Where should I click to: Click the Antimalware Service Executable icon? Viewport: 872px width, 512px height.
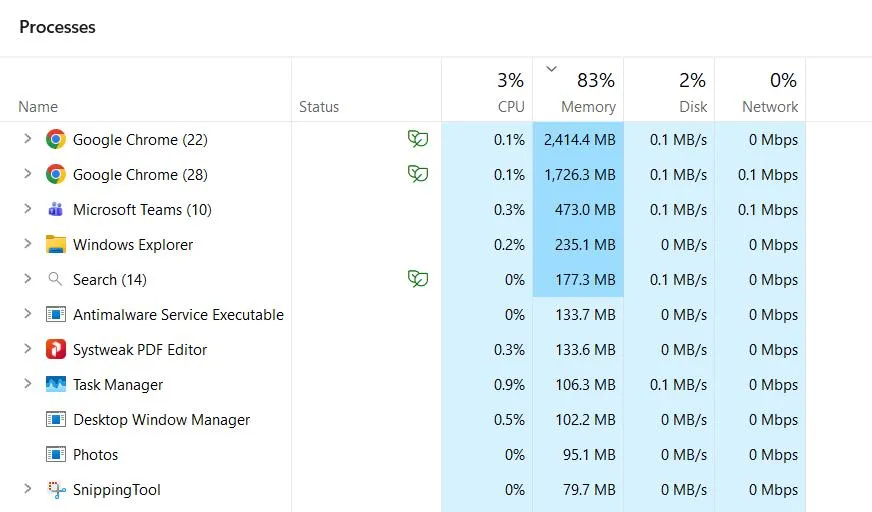[x=56, y=314]
